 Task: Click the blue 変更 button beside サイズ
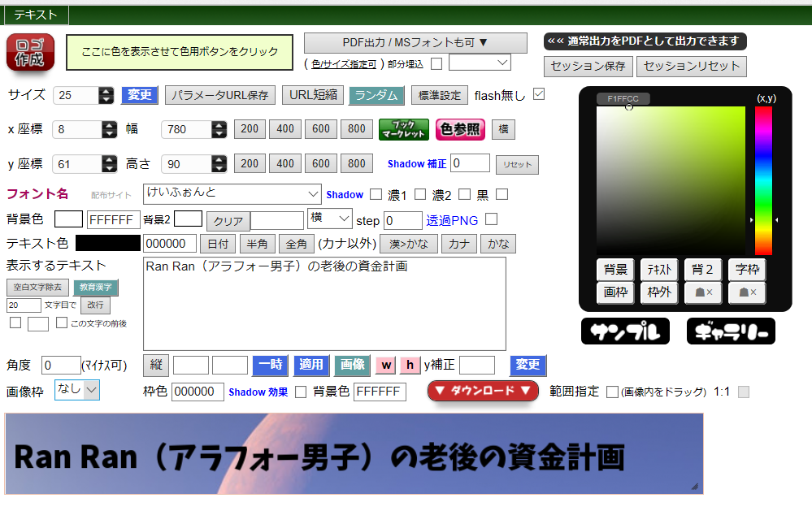coord(140,95)
